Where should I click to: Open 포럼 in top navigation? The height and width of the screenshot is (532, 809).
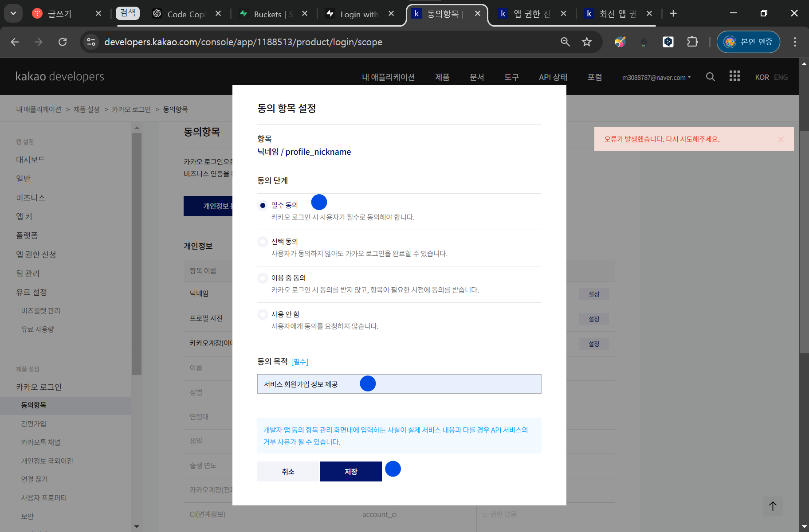tap(595, 77)
